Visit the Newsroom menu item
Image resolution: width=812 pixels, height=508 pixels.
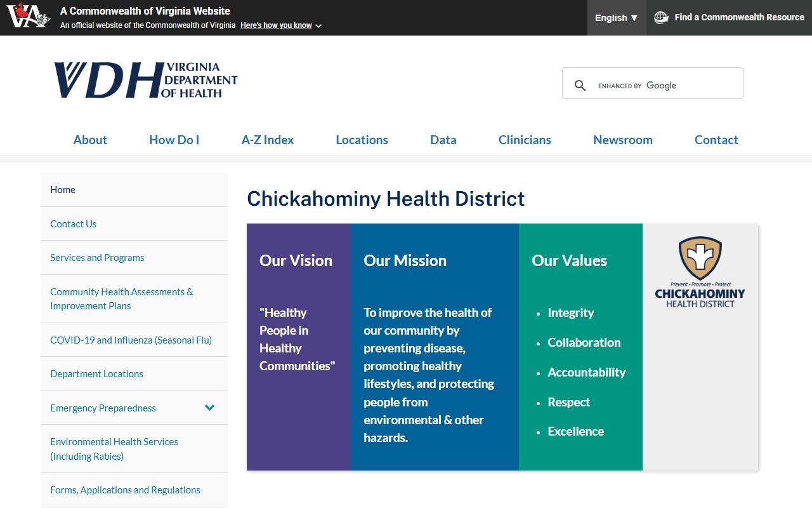[x=623, y=140]
